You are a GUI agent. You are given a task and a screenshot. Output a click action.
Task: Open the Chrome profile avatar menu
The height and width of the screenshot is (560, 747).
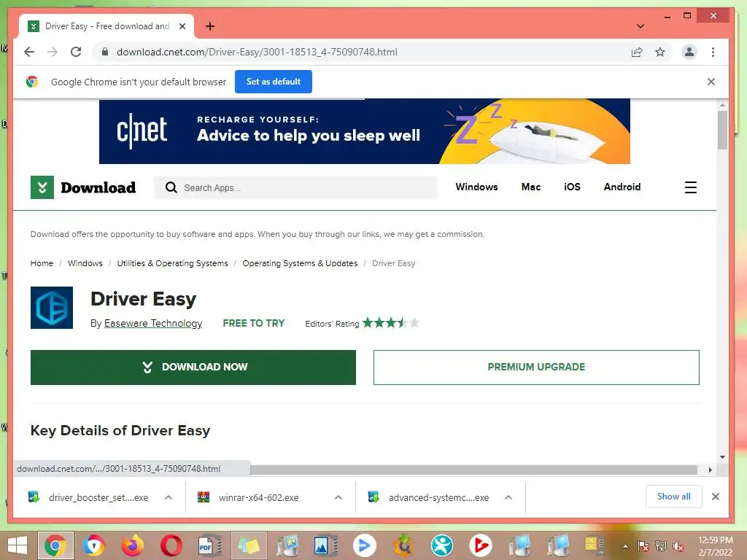[689, 52]
